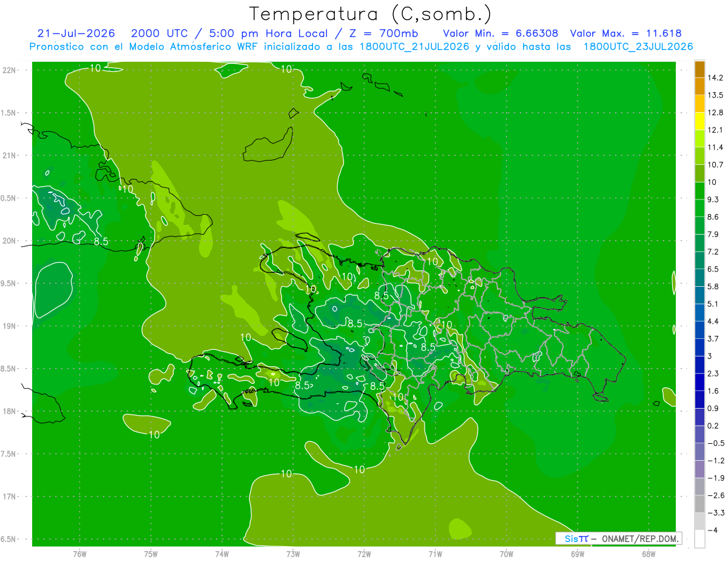The width and height of the screenshot is (728, 562).
Task: Click the colorbar value "-1.9"
Action: click(x=716, y=478)
